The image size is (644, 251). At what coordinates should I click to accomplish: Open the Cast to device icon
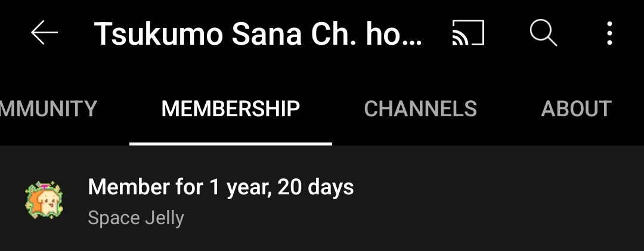468,32
